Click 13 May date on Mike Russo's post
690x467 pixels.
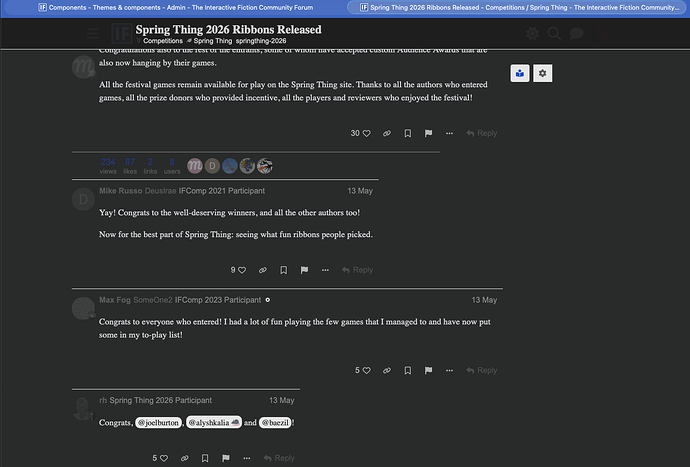[360, 191]
